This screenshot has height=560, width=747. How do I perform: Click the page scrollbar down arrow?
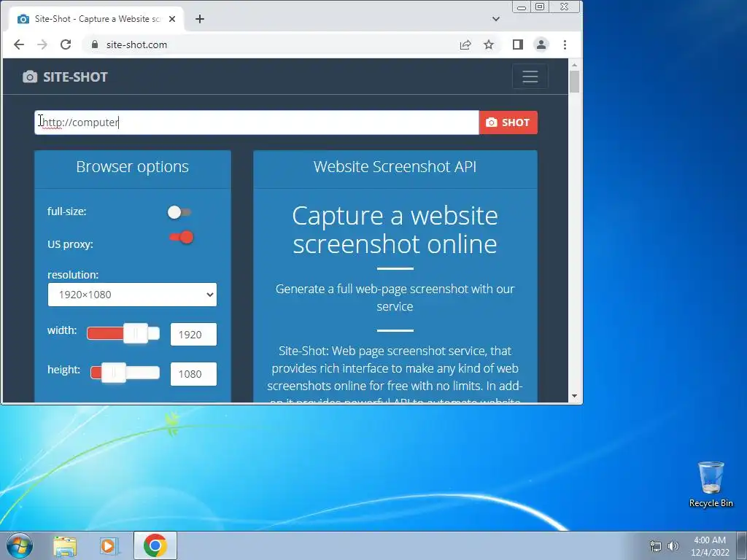coord(574,396)
